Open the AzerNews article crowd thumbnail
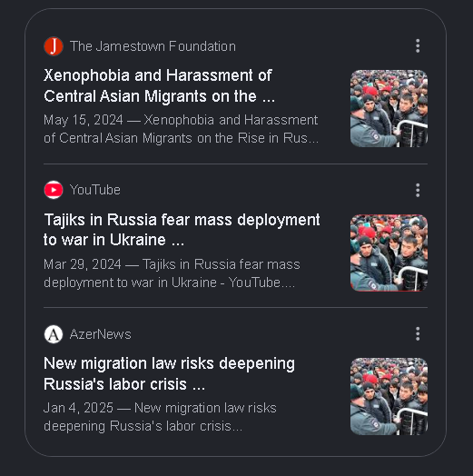473x476 pixels. click(x=389, y=396)
